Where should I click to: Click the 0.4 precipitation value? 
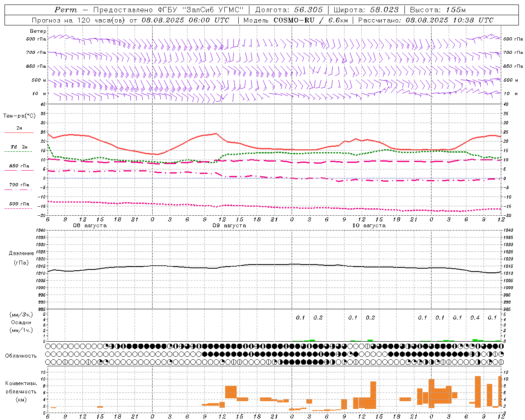(x=475, y=317)
